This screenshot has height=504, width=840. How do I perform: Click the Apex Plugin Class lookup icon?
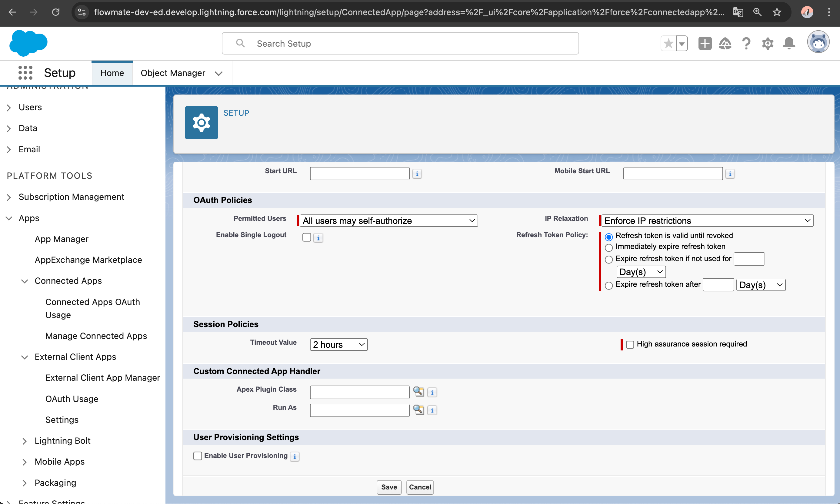point(418,392)
